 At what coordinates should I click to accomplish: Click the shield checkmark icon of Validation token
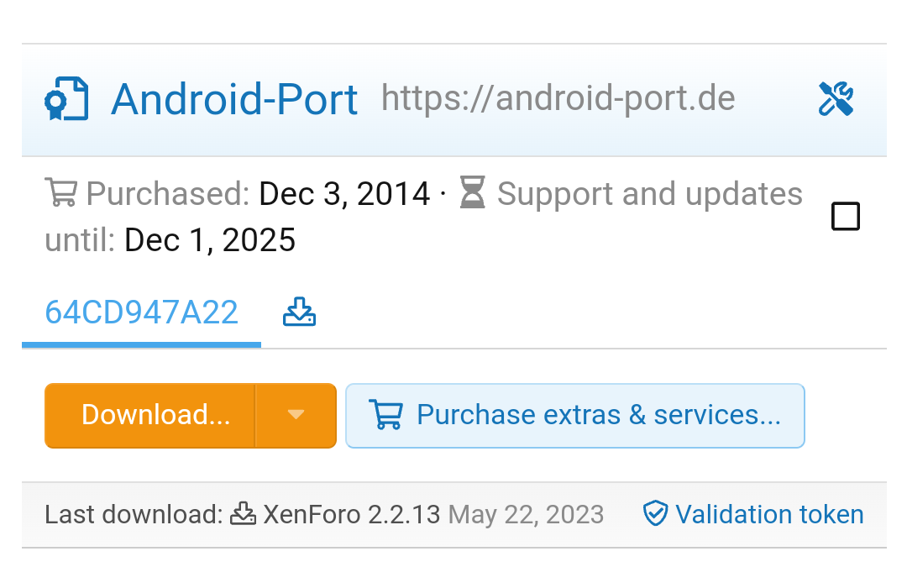pos(655,513)
